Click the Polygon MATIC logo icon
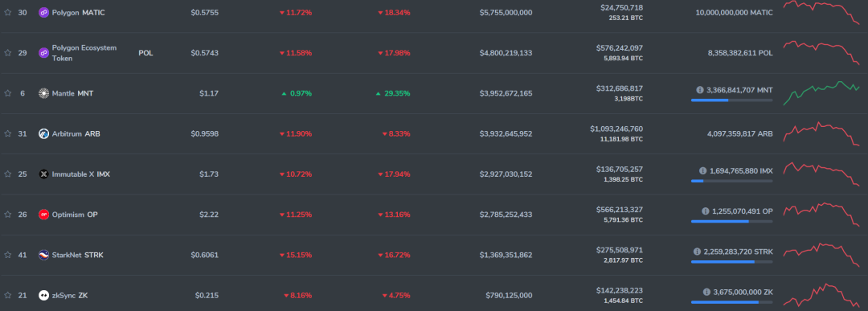The height and width of the screenshot is (311, 868). click(x=43, y=12)
